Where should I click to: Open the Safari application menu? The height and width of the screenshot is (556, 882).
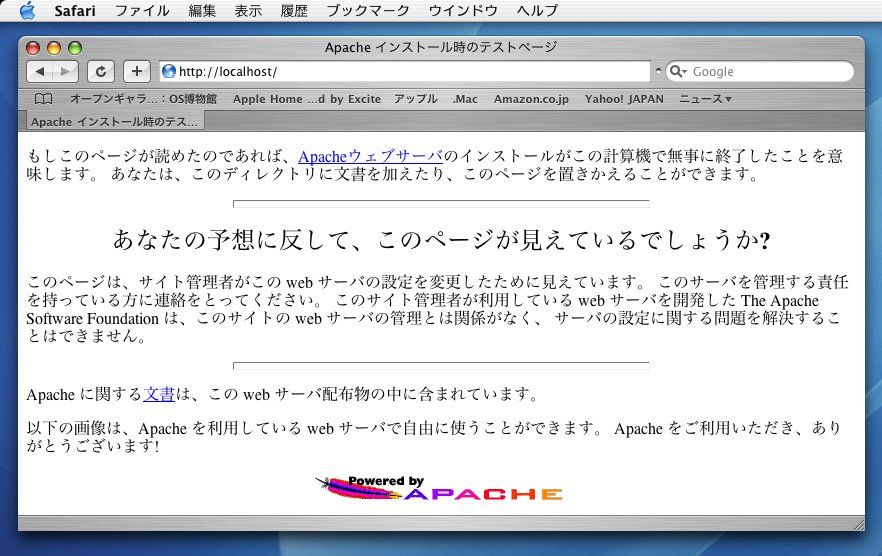click(75, 11)
